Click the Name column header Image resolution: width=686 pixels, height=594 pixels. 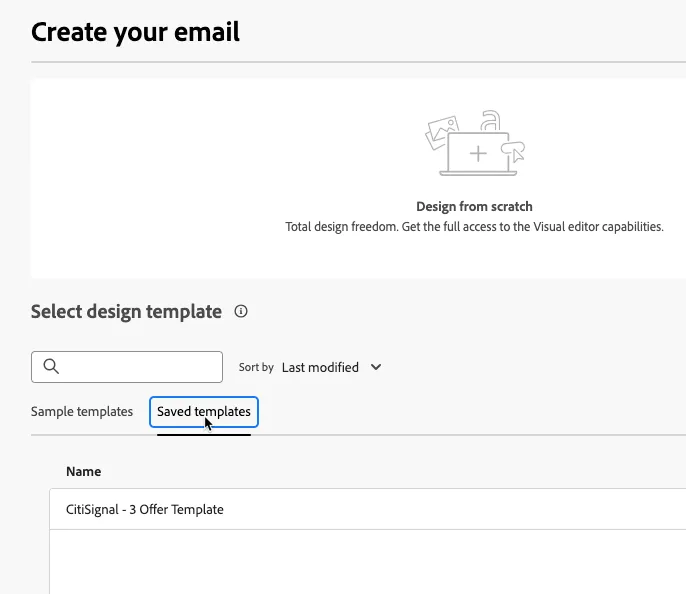click(x=84, y=472)
